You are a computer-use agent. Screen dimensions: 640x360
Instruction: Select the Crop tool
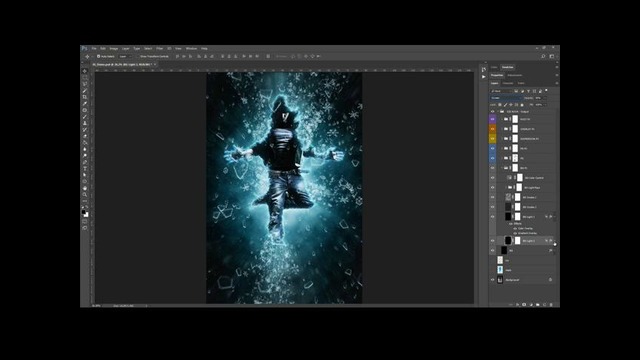85,97
